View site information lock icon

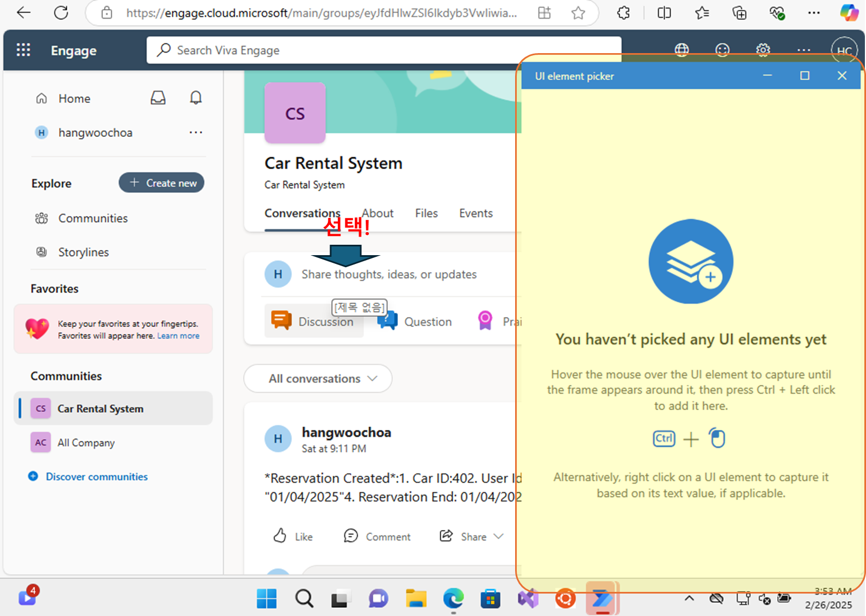pos(107,13)
